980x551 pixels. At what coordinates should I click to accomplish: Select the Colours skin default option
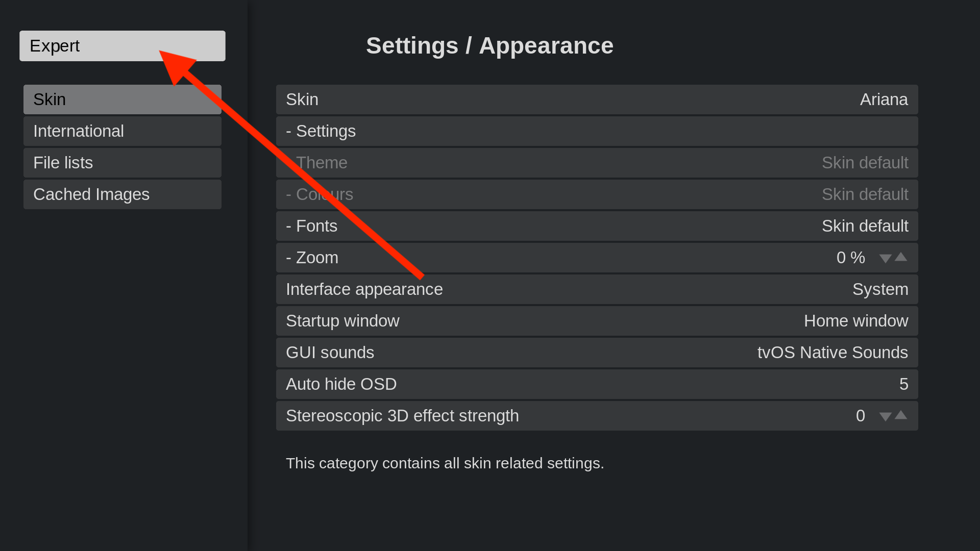tap(597, 194)
